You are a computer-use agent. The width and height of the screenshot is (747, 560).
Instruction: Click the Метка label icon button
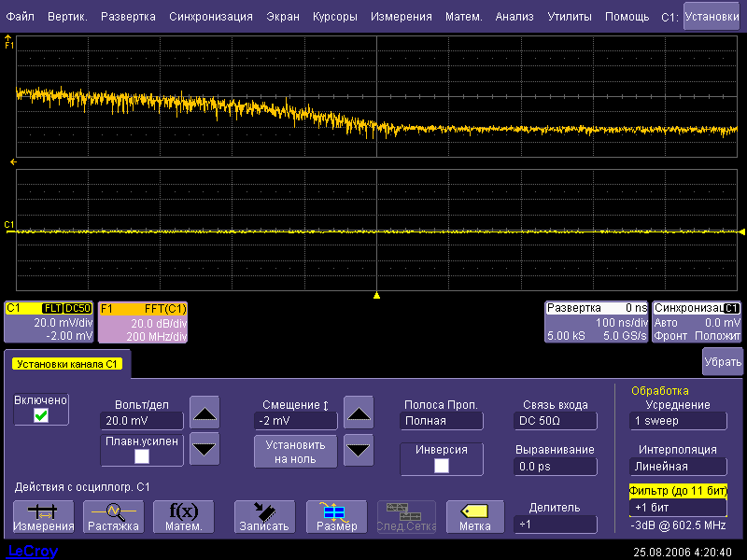click(474, 516)
